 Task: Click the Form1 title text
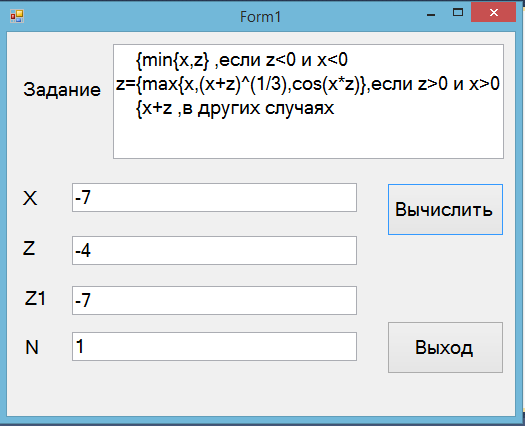click(x=260, y=17)
